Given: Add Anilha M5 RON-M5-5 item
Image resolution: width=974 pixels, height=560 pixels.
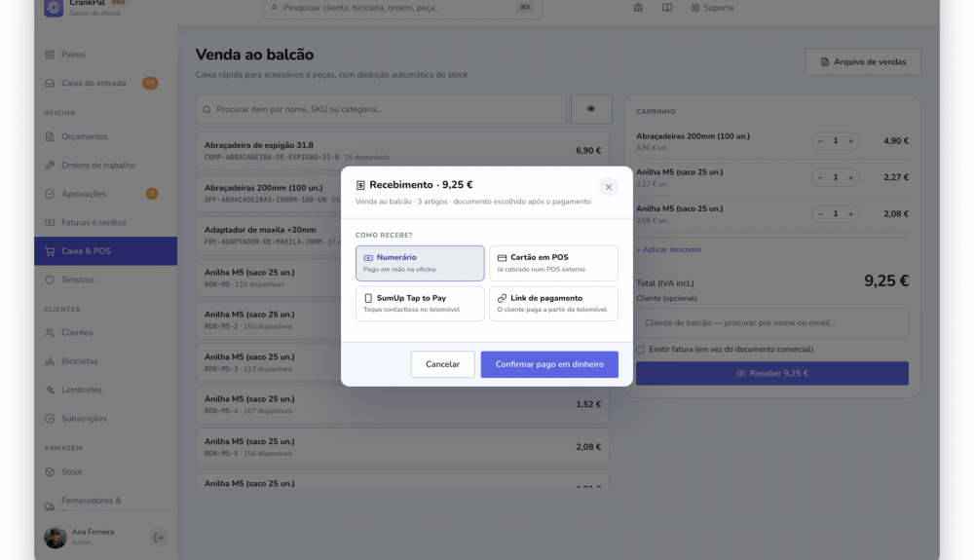Looking at the screenshot, I should [x=402, y=447].
